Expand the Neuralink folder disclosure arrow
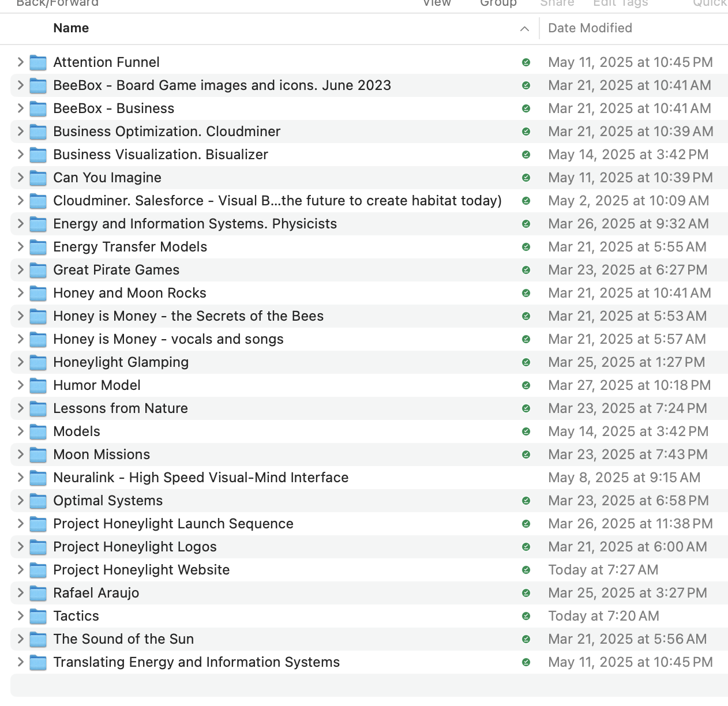 click(x=20, y=478)
